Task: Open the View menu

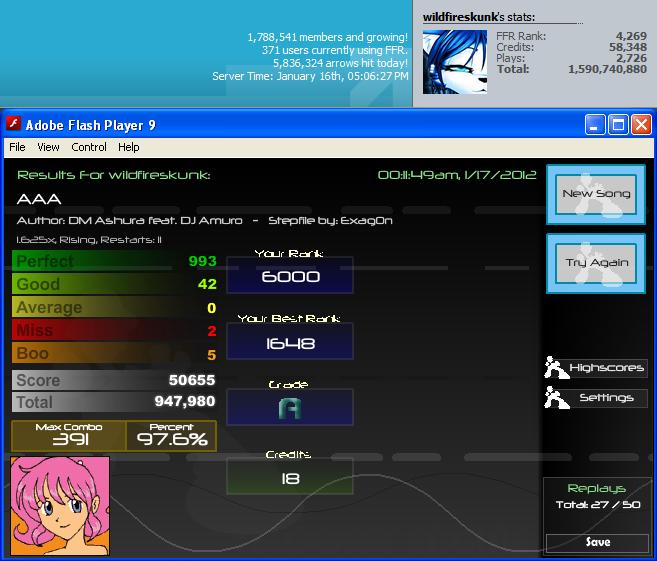Action: [x=48, y=147]
